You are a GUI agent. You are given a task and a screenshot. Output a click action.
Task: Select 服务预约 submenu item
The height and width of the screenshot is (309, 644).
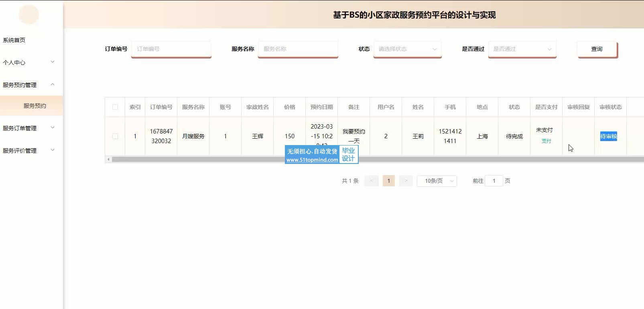click(x=35, y=106)
